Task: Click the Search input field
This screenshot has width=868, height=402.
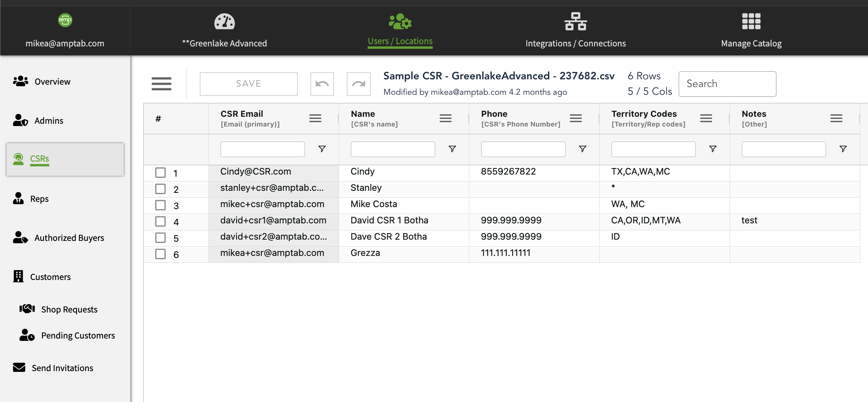Action: (x=728, y=84)
